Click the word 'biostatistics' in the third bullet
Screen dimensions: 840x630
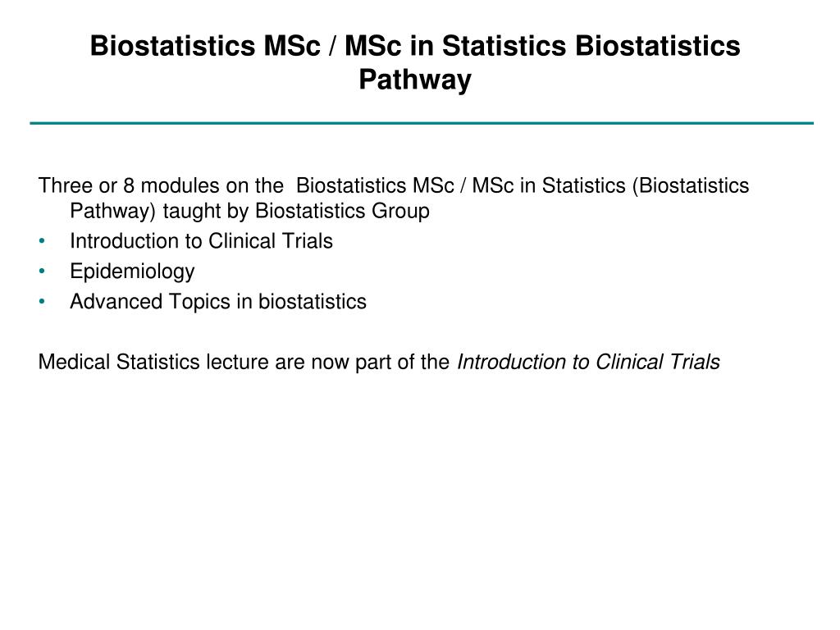pyautogui.click(x=313, y=302)
